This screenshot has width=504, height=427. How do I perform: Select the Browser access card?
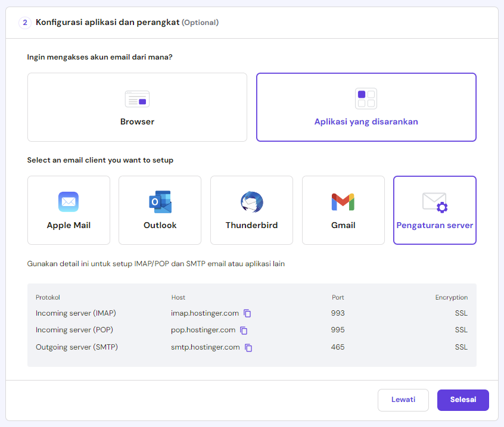pyautogui.click(x=137, y=107)
